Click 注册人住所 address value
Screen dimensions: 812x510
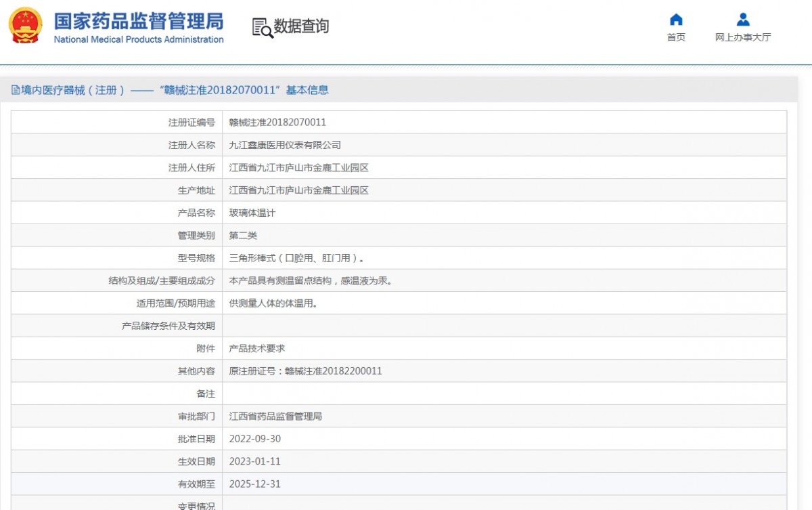click(x=299, y=168)
